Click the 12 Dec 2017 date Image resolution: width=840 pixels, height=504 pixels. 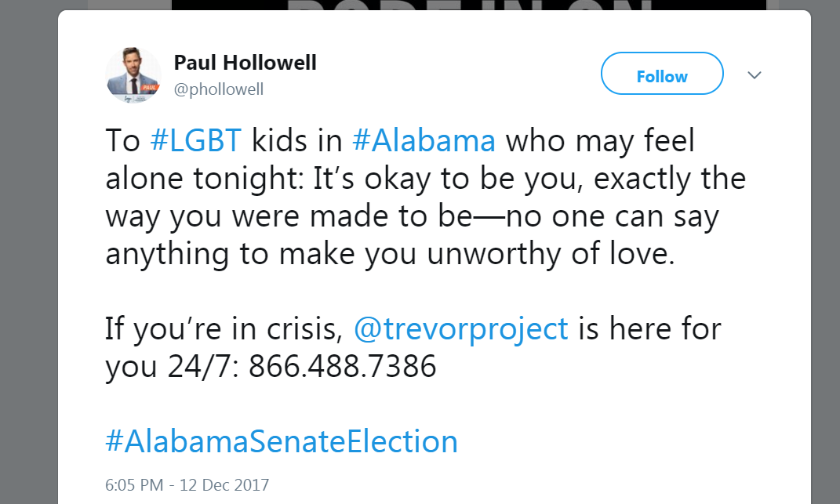[224, 484]
